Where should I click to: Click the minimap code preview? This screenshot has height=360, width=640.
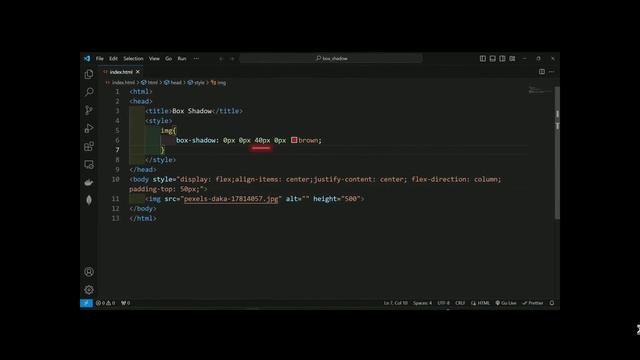click(540, 90)
